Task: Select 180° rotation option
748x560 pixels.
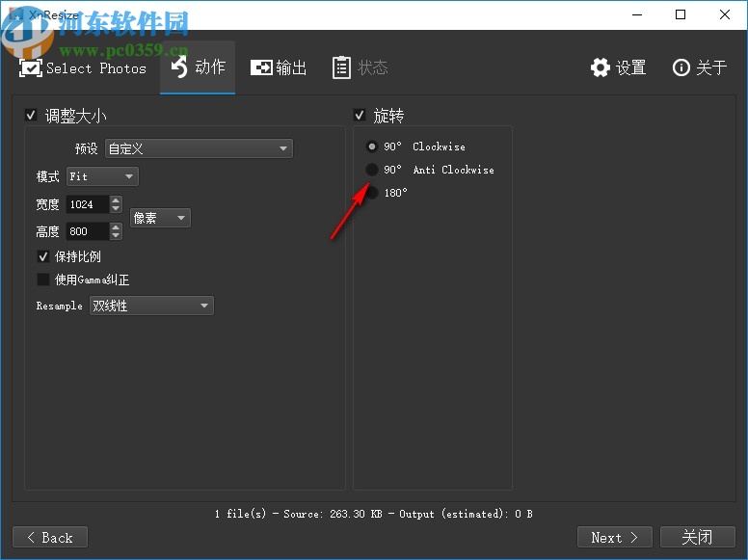Action: (x=372, y=192)
